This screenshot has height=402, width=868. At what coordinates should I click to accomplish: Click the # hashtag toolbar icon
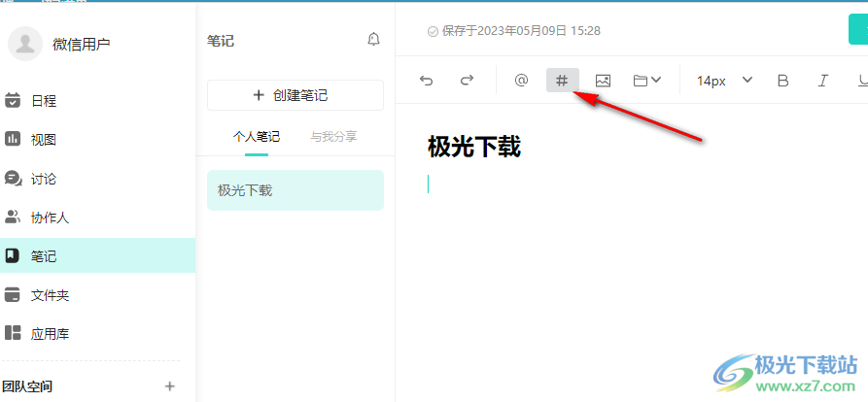pyautogui.click(x=562, y=81)
